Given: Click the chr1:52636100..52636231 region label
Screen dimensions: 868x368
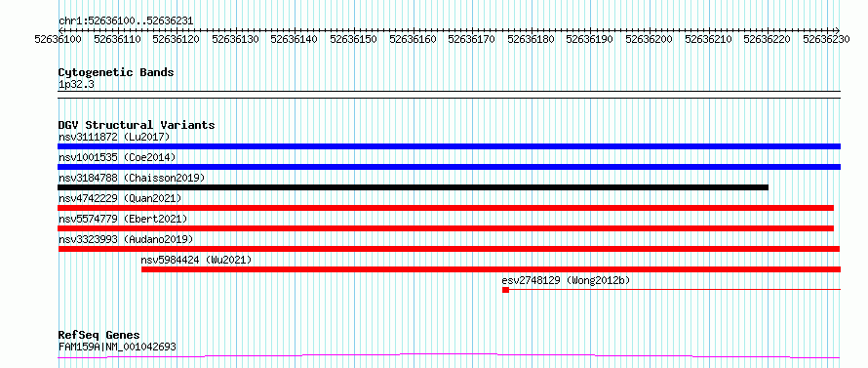Looking at the screenshot, I should 126,21.
